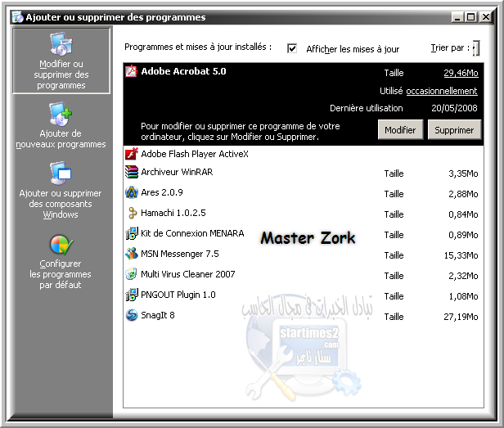This screenshot has width=504, height=428.
Task: Click the Ajouter de nouveaux programmes label
Action: [61, 139]
